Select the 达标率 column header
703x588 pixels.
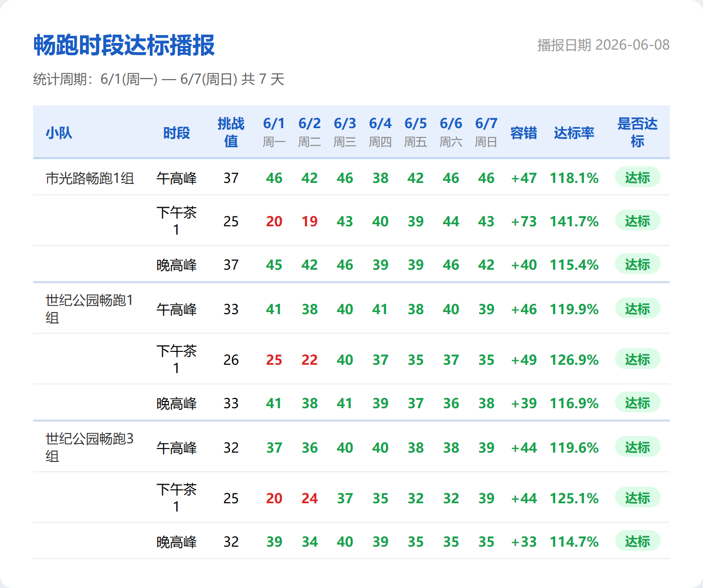574,133
